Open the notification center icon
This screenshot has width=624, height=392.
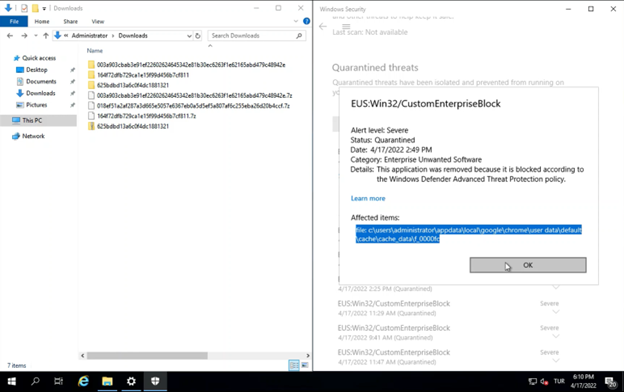[611, 382]
